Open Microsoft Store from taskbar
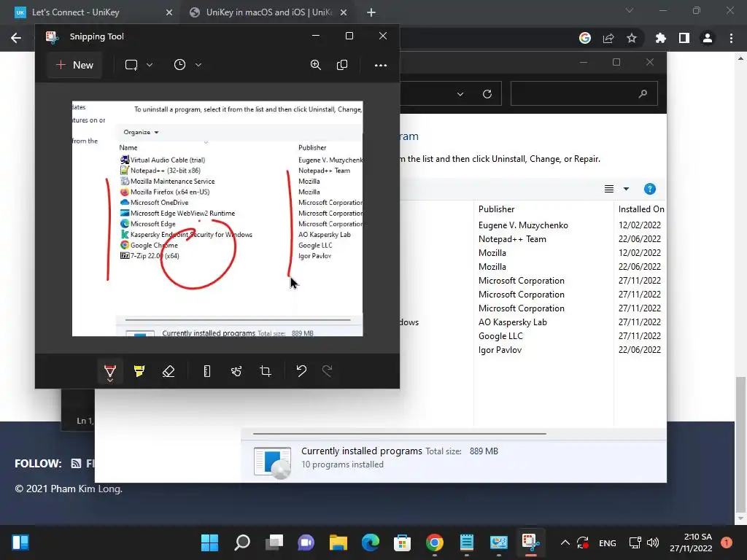 (402, 542)
